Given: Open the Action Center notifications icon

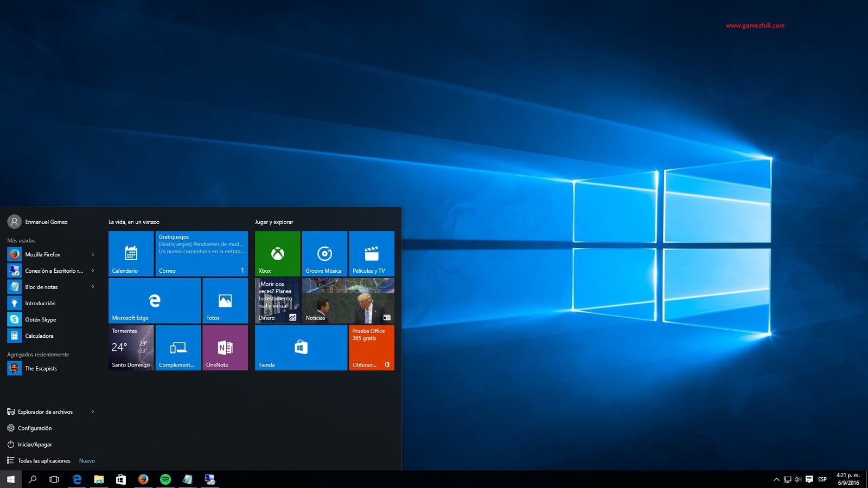Looking at the screenshot, I should pyautogui.click(x=809, y=479).
